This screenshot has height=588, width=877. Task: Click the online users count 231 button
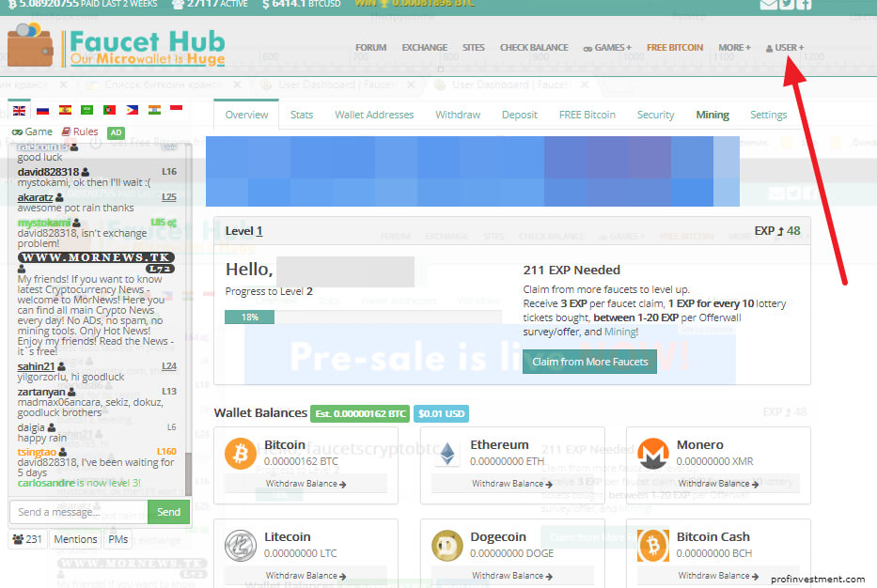point(28,539)
